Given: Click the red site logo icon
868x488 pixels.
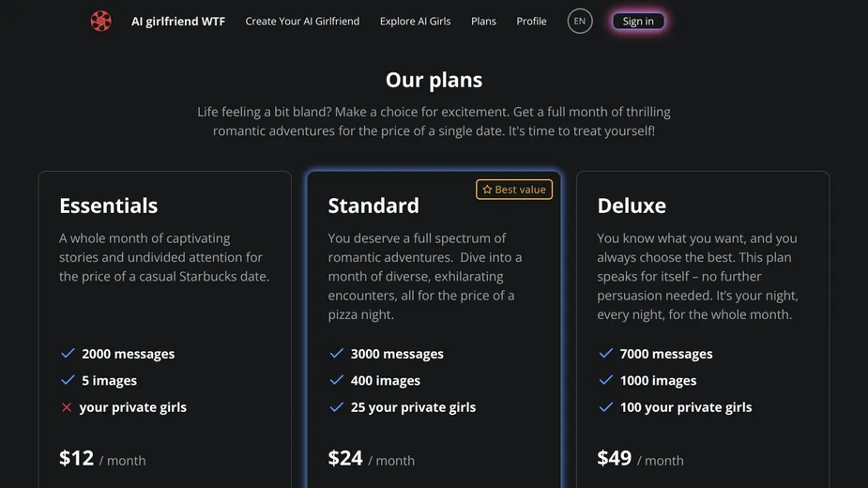Looking at the screenshot, I should (x=100, y=21).
